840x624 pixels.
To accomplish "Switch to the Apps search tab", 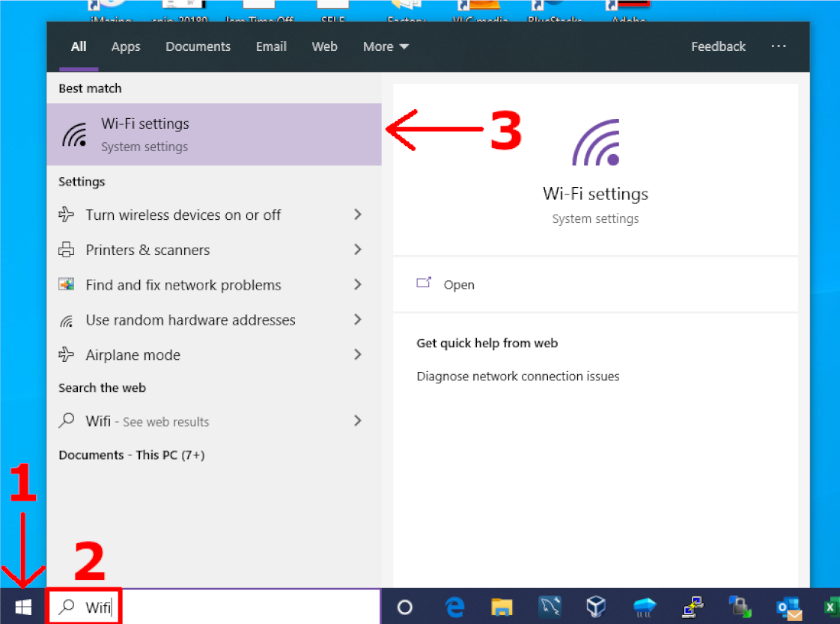I will [x=125, y=46].
